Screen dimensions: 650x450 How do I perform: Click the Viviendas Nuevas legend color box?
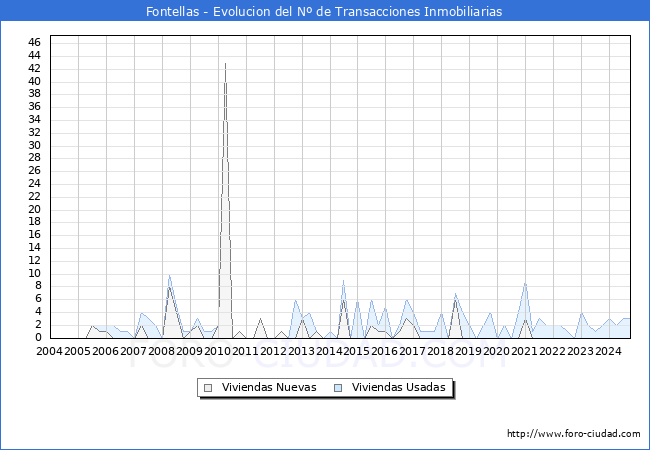click(x=208, y=388)
